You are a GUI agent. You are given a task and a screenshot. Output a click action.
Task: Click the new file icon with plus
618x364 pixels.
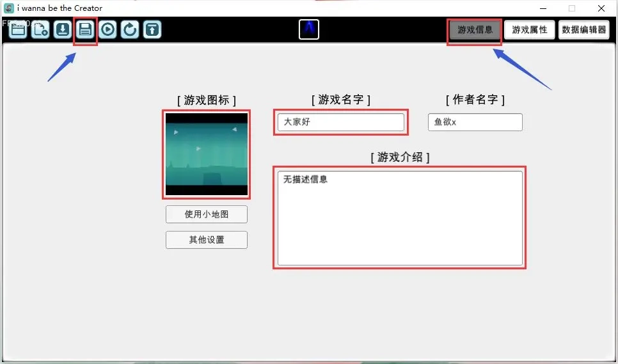40,29
